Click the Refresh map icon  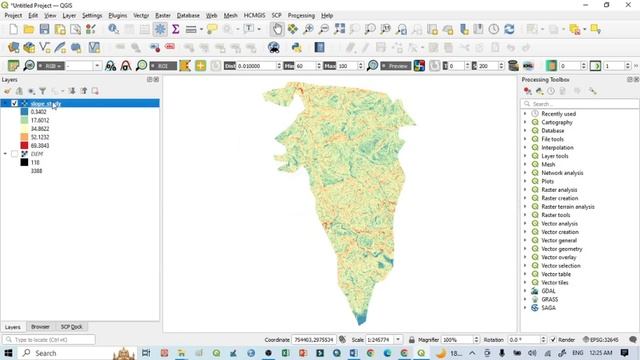(x=509, y=29)
